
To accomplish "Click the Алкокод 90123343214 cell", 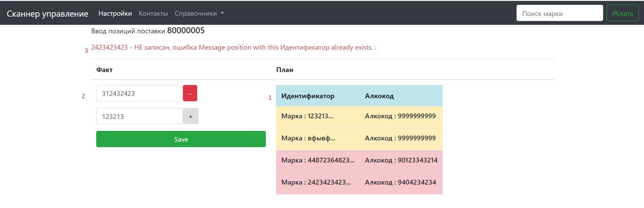I will [401, 160].
